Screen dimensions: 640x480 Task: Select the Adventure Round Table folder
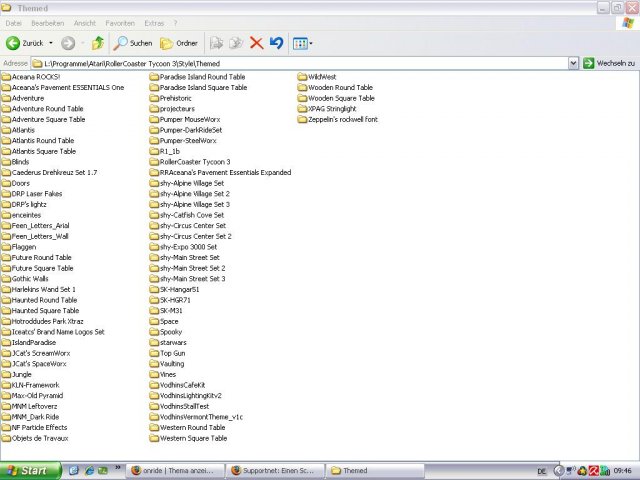[42, 109]
